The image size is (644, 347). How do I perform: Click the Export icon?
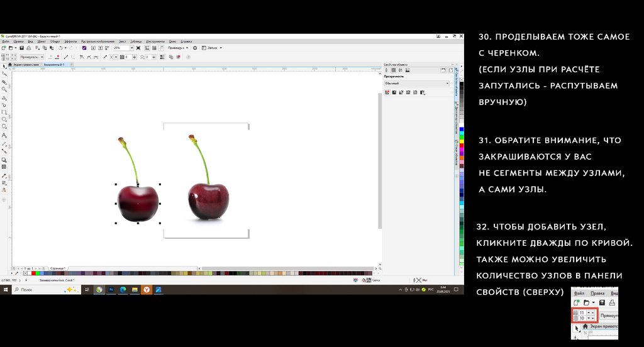[100, 48]
